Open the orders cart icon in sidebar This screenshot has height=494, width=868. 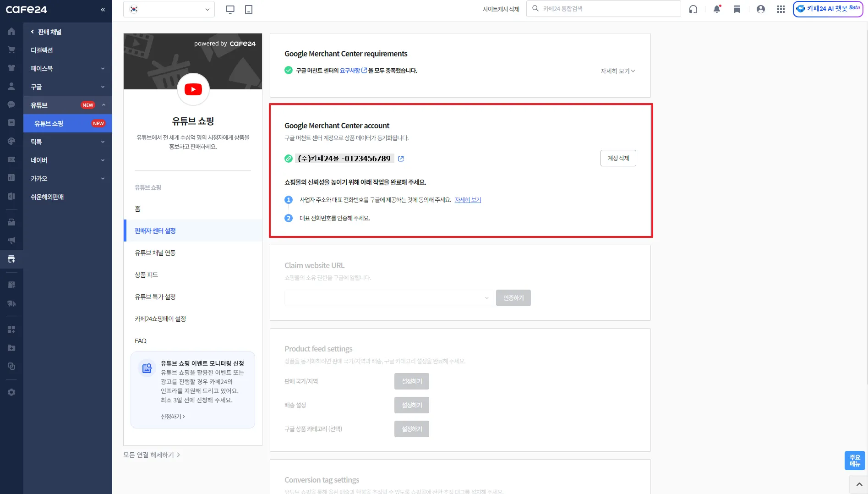pyautogui.click(x=11, y=50)
